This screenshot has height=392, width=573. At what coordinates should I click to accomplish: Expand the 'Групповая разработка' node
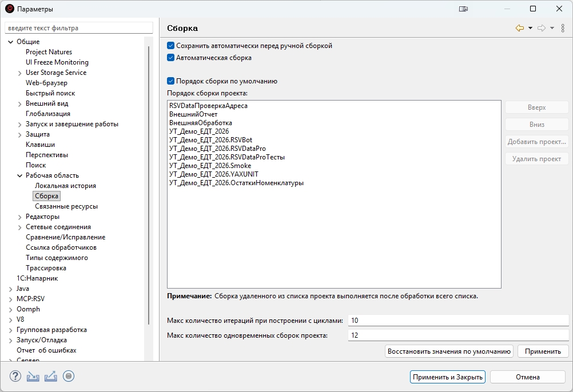(11, 330)
